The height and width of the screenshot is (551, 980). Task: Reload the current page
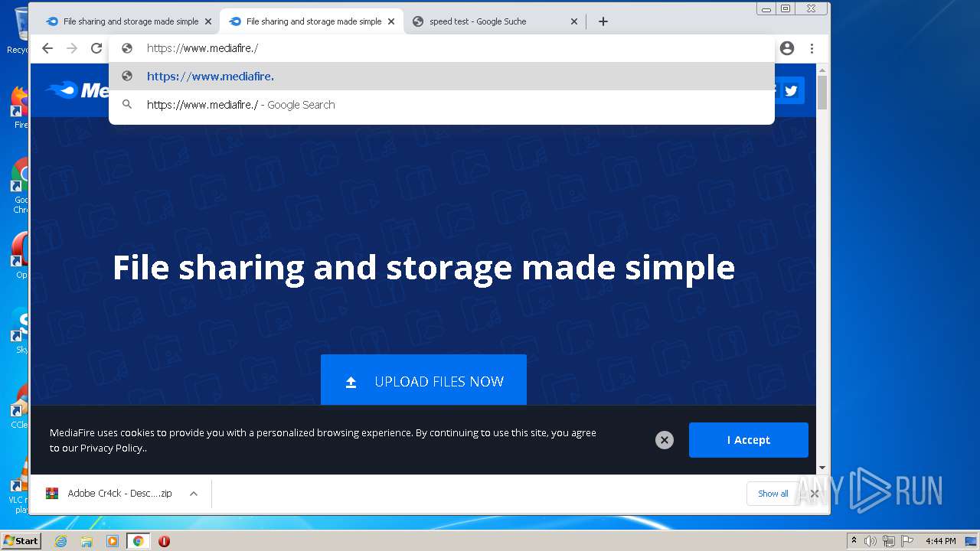96,48
